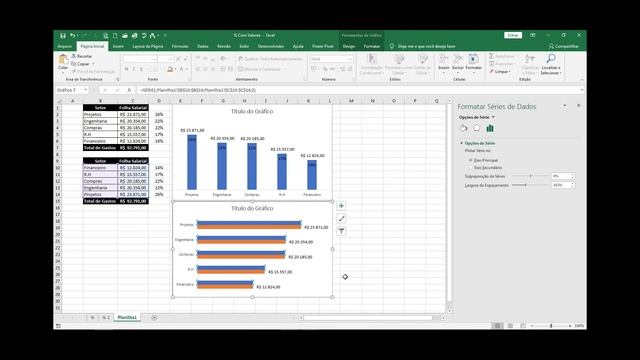The image size is (640, 360).
Task: Select the Projetos column in the upper chart
Action: coord(192,162)
